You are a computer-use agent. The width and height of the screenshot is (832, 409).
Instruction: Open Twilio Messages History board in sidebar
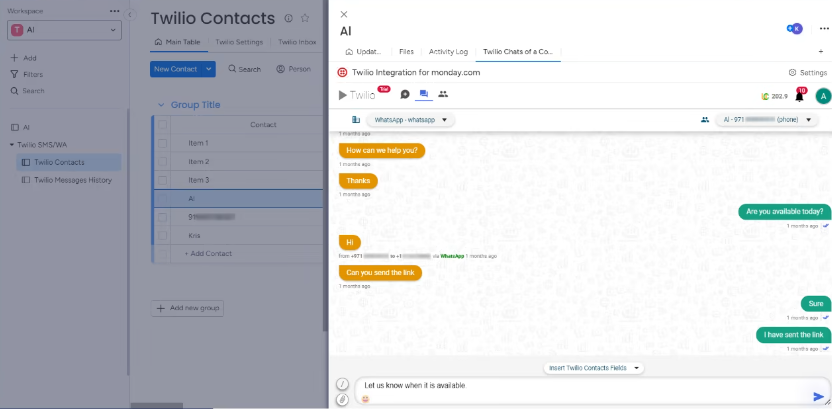point(68,180)
